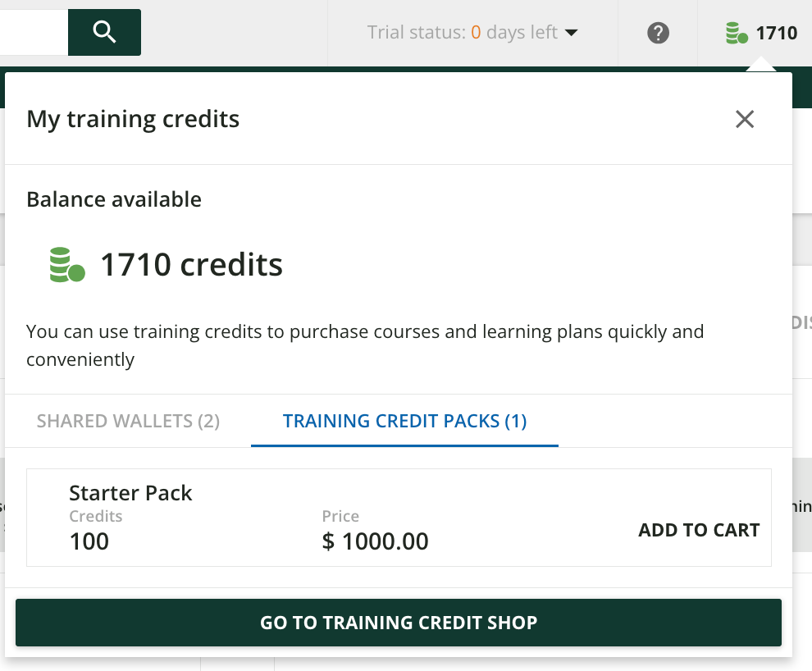Viewport: 812px width, 671px height.
Task: Click the Starter Pack credits value 100
Action: [x=89, y=541]
